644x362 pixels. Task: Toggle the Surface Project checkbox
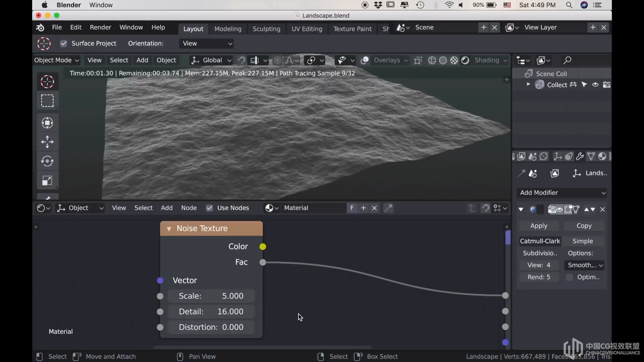point(63,44)
